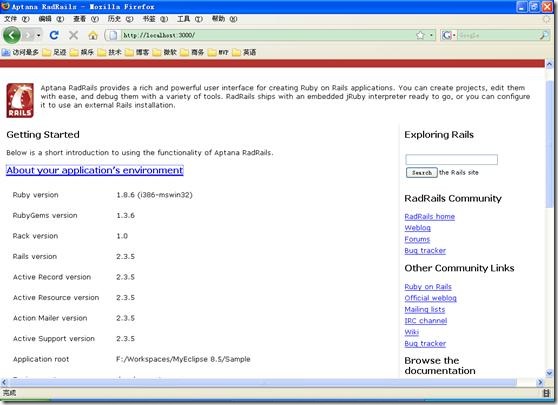Click the status bar icon at bottom right
558x405 pixels.
click(x=546, y=393)
